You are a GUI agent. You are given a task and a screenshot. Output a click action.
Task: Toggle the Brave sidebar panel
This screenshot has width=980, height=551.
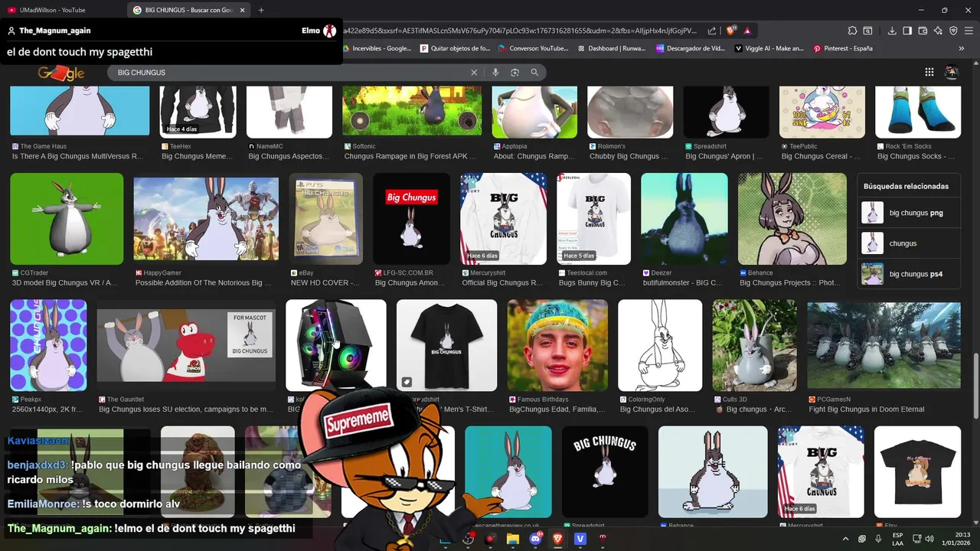pyautogui.click(x=907, y=31)
